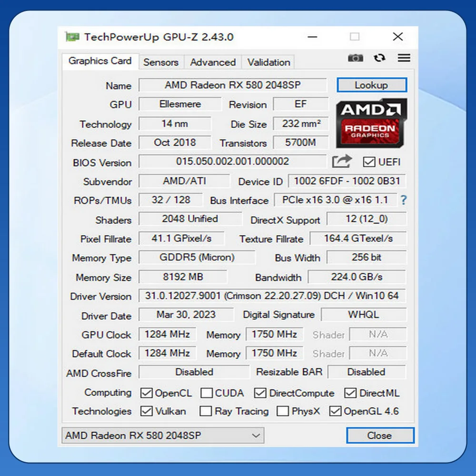The height and width of the screenshot is (476, 476).
Task: Click the Release Date field Oct 2018
Action: [175, 142]
